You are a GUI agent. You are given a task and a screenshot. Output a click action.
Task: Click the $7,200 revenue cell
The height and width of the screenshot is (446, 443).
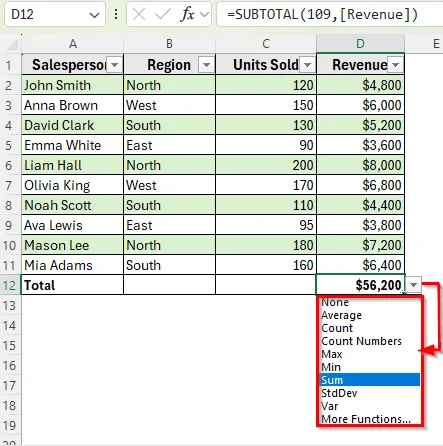coord(360,245)
